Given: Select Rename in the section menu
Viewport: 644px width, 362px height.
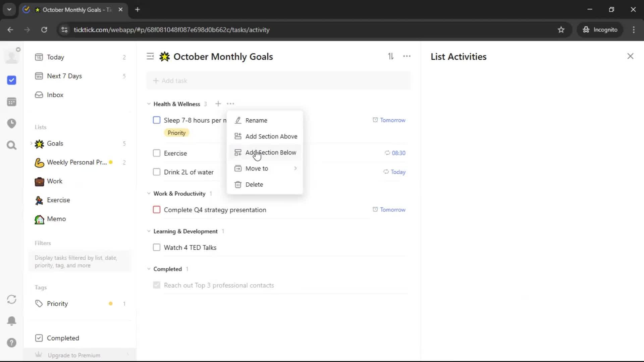Looking at the screenshot, I should [x=256, y=120].
